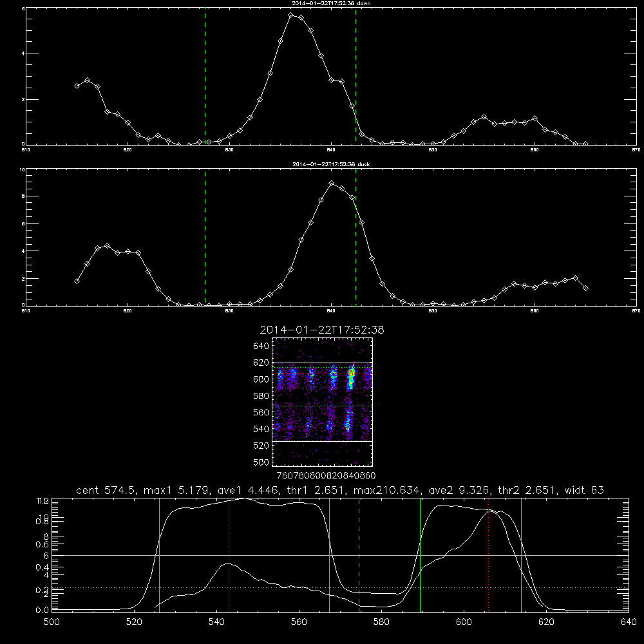The image size is (644, 644).
Task: Click the '600' y-axis label of spectral image
Action: tap(261, 379)
